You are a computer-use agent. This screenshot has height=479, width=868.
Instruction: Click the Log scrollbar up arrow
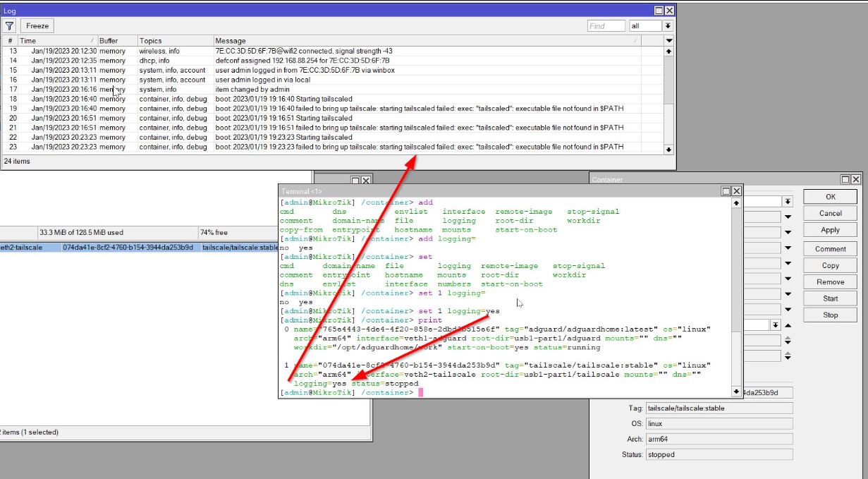(669, 51)
